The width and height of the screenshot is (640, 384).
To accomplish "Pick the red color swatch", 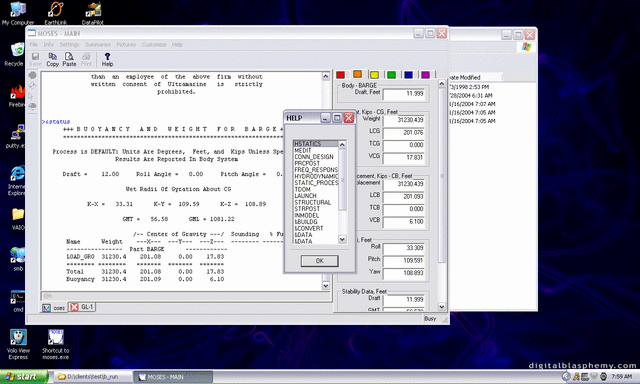I will (x=340, y=75).
